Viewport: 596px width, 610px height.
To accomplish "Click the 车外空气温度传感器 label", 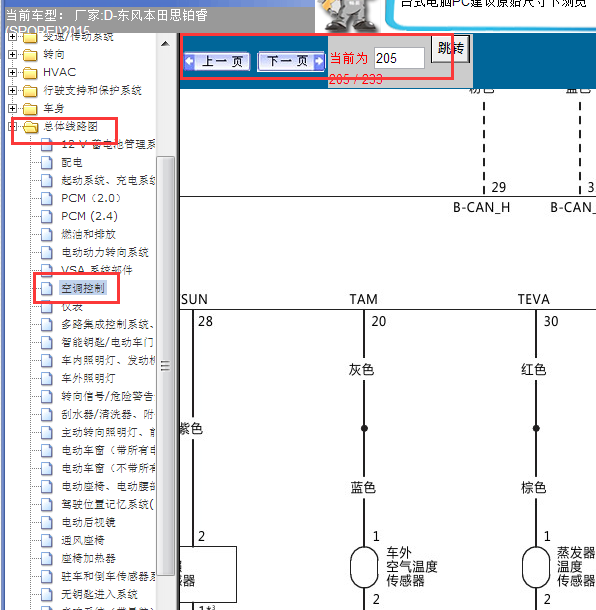I will (x=412, y=566).
